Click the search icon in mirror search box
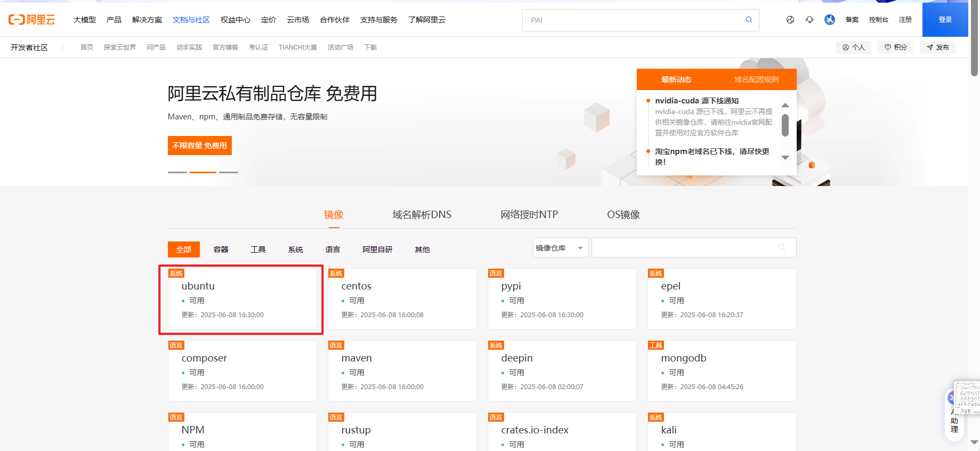The width and height of the screenshot is (980, 451). [782, 248]
